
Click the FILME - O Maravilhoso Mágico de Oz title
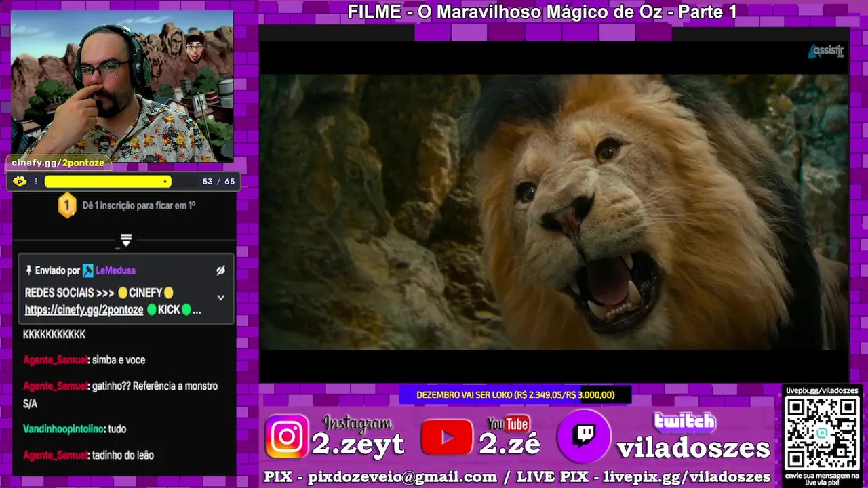(542, 12)
